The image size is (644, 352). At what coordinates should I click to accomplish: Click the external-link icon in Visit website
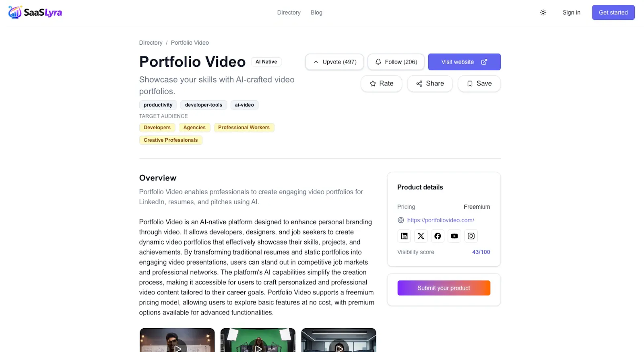click(484, 62)
